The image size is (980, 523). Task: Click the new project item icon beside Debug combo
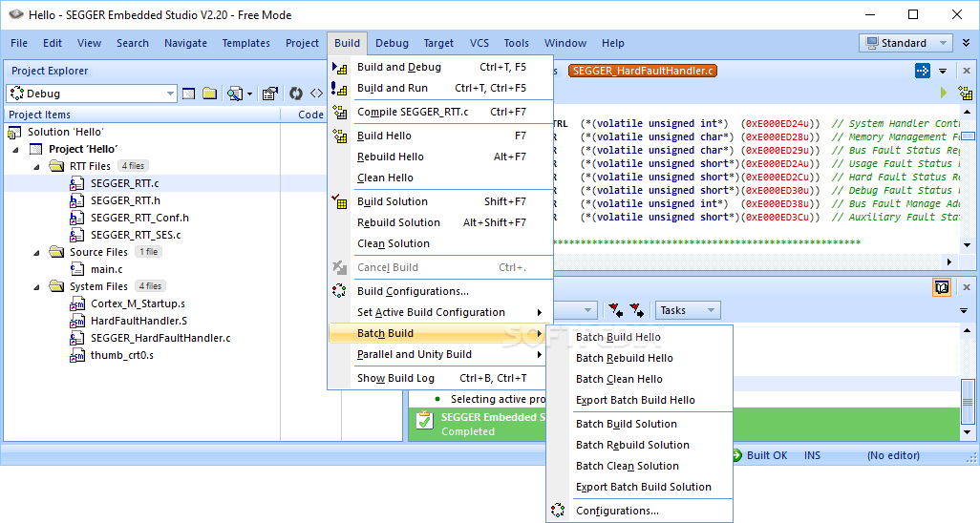[189, 94]
